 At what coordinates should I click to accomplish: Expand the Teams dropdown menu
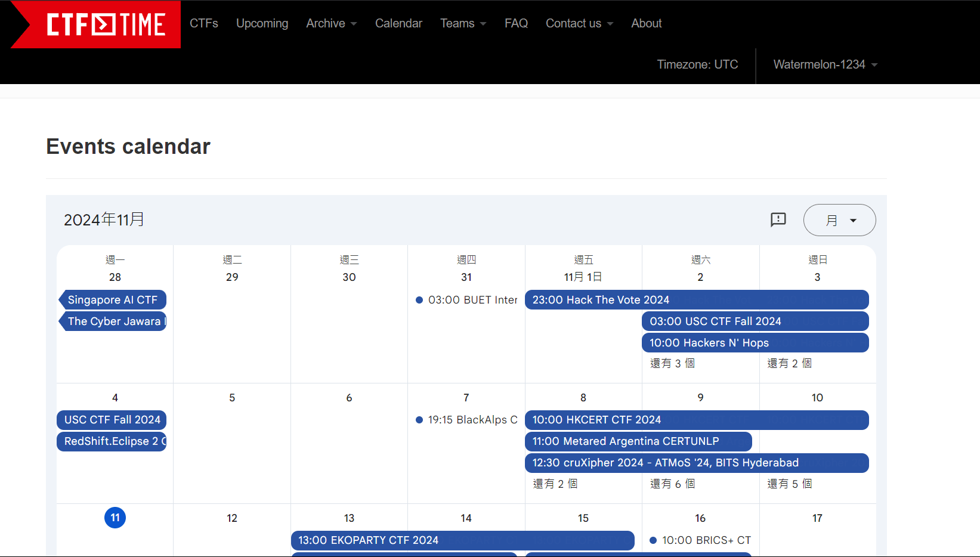coord(463,23)
